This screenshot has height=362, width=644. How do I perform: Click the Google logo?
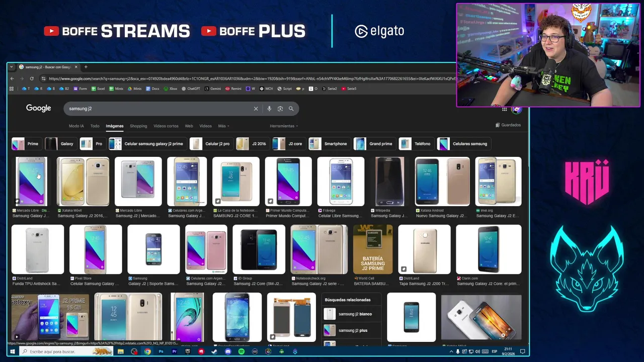39,109
